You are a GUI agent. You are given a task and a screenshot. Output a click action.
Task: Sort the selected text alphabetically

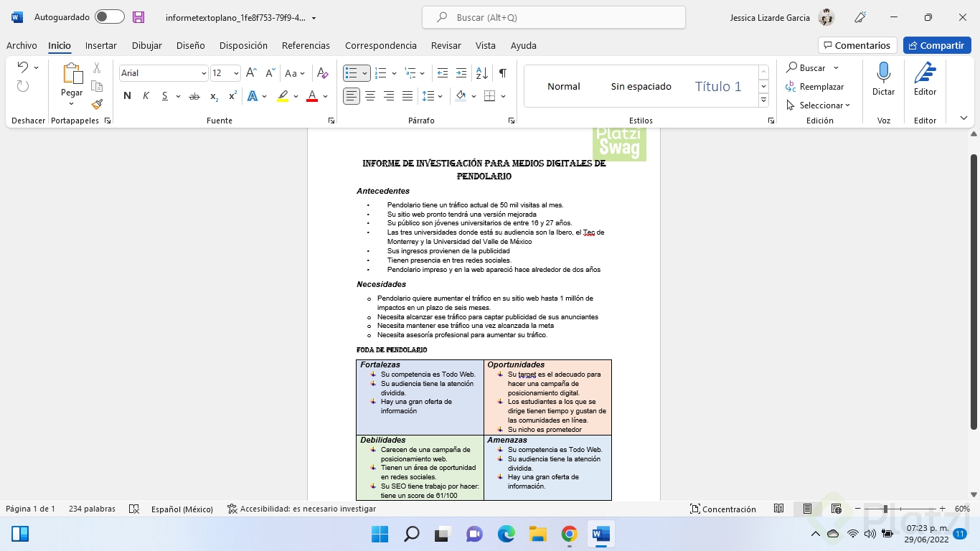coord(482,73)
